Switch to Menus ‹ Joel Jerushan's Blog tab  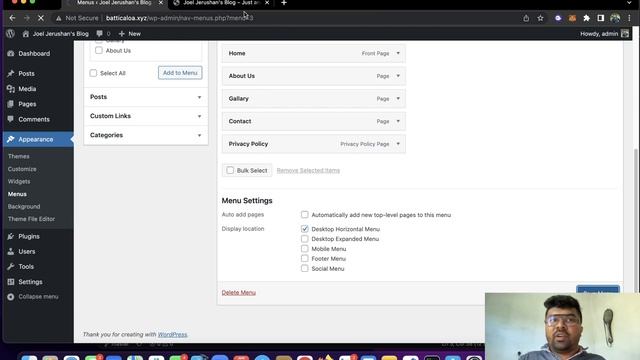(114, 3)
